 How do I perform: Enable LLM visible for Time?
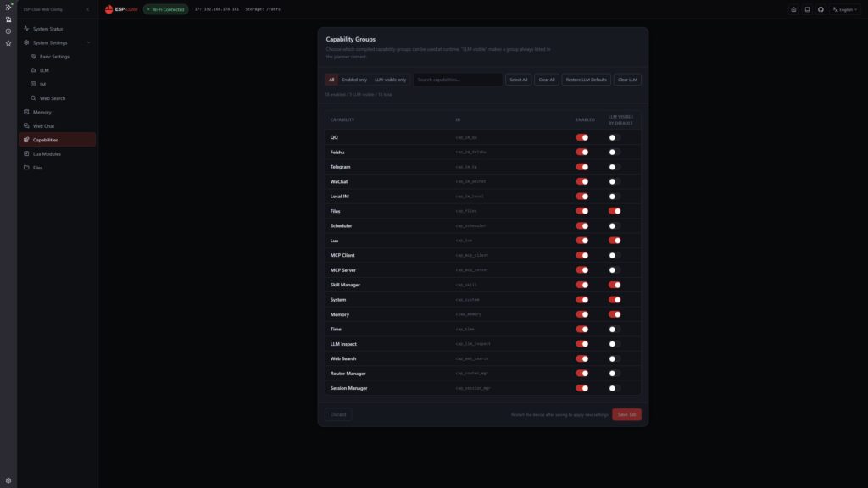pos(615,330)
